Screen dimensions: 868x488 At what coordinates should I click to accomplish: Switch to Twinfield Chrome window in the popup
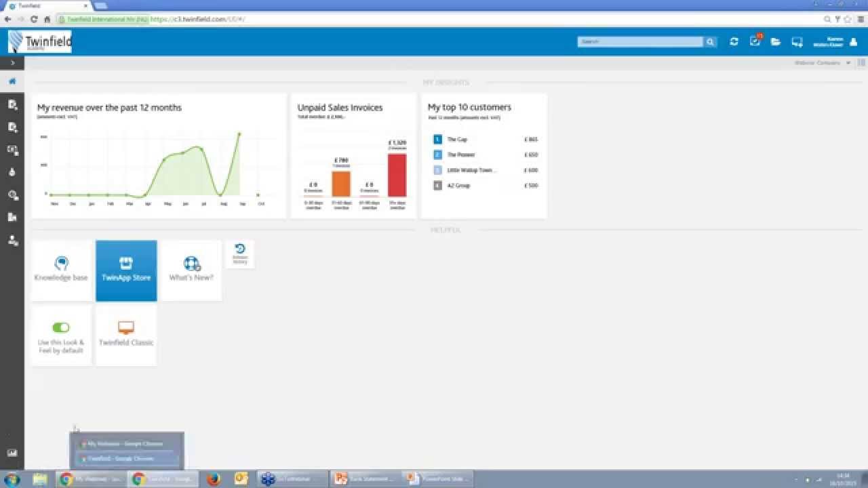tap(126, 459)
